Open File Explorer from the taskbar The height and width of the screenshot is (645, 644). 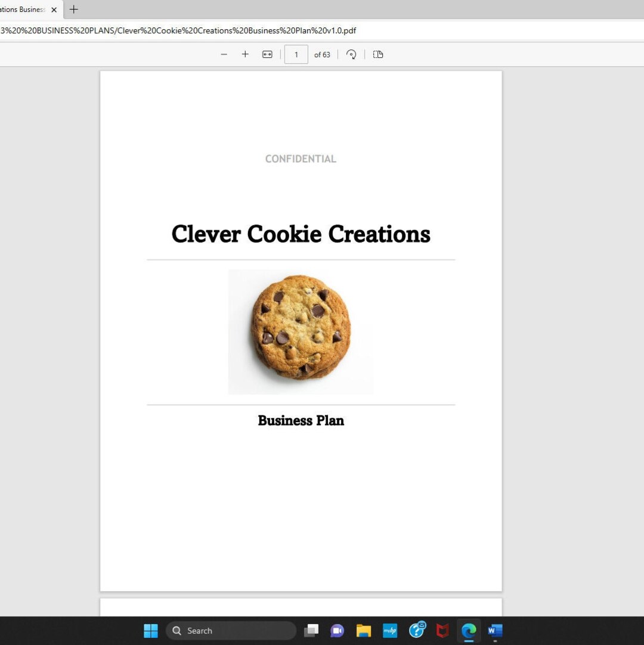coord(364,630)
